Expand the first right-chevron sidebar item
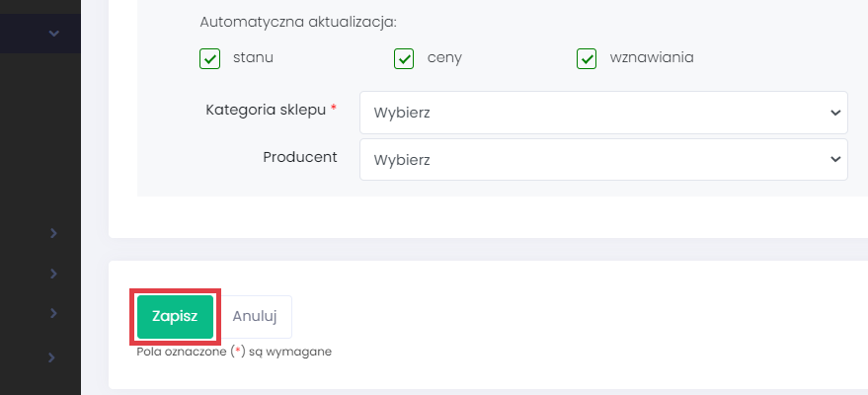 [53, 233]
